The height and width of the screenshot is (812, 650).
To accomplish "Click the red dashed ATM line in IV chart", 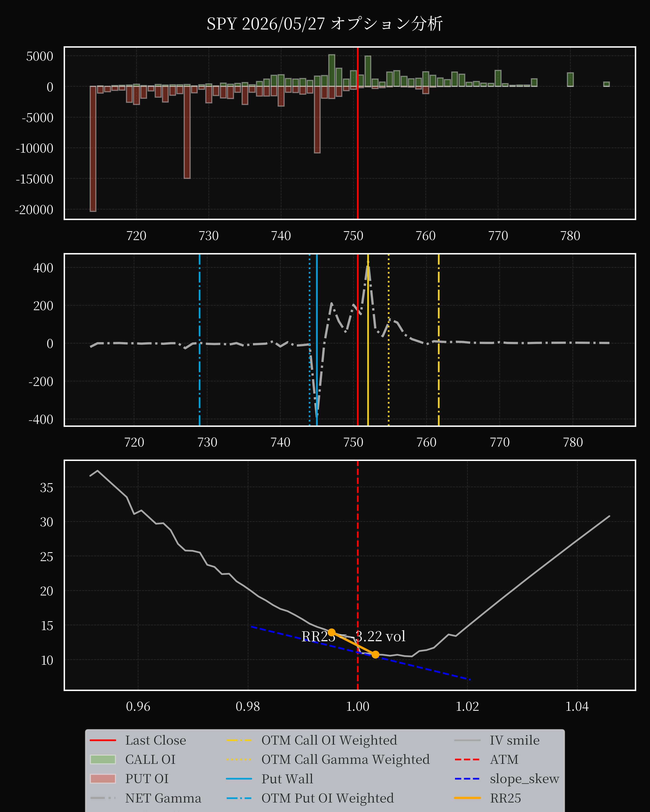I will point(357,575).
